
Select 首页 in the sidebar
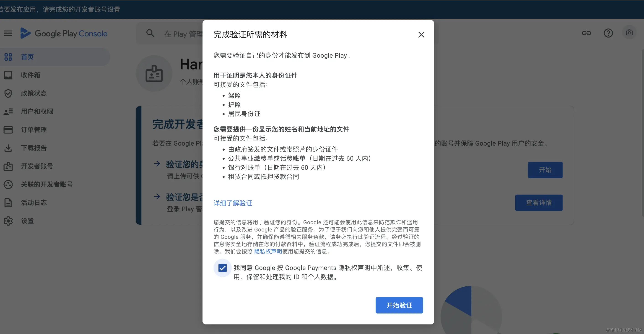coord(55,57)
